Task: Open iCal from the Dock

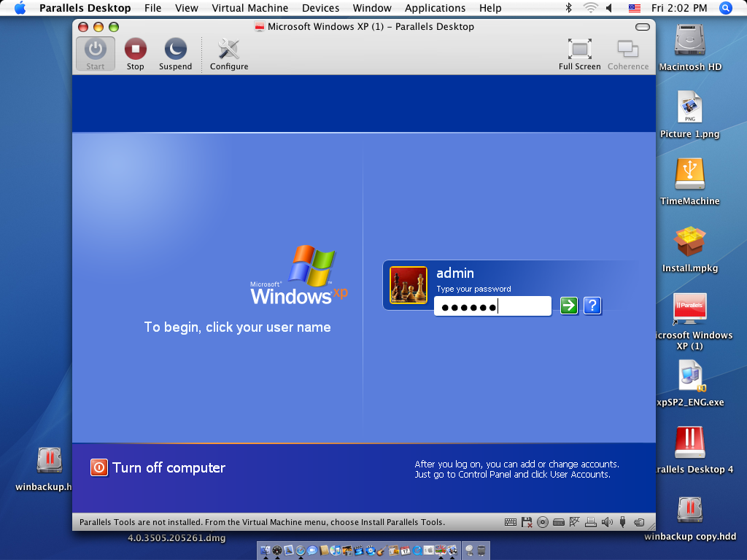Action: pyautogui.click(x=406, y=551)
